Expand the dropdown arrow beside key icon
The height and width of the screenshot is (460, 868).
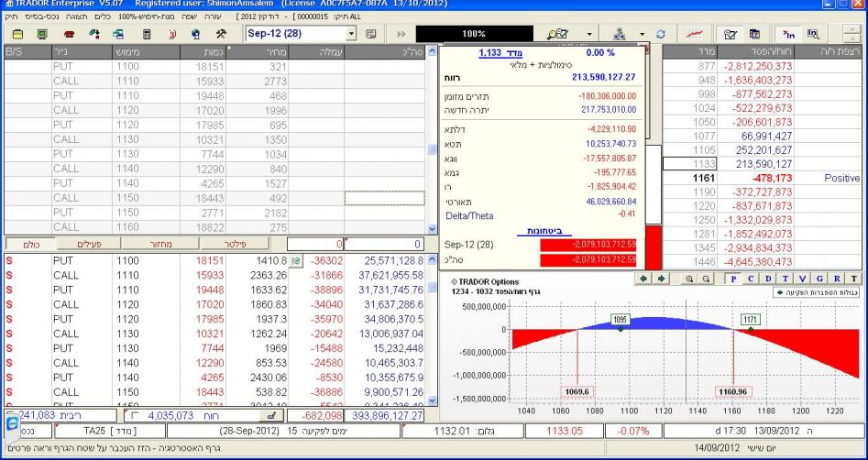coord(588,33)
